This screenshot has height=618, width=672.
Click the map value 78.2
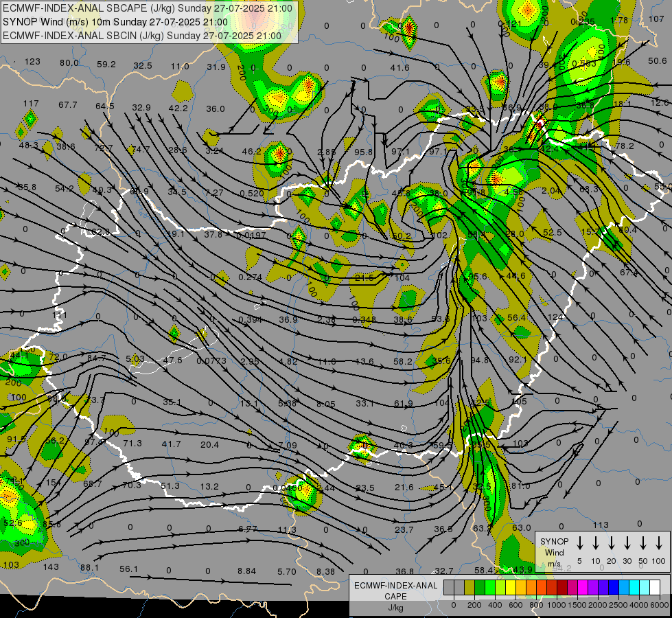click(x=624, y=146)
